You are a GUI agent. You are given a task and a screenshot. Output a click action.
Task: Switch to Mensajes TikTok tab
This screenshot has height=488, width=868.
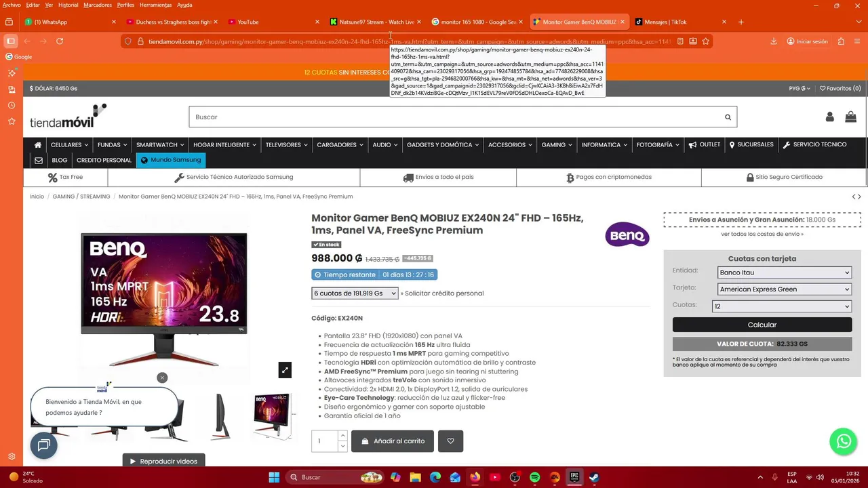(x=680, y=22)
